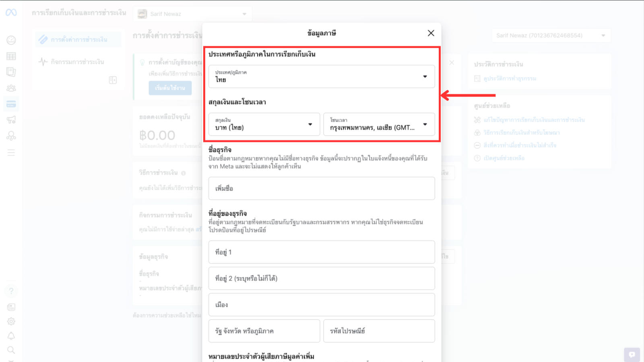Click the เมือง city input field
This screenshot has height=362, width=644.
pos(321,305)
